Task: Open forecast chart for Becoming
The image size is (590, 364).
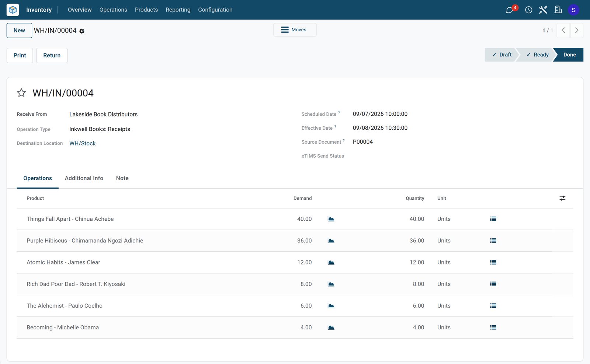Action: click(331, 328)
